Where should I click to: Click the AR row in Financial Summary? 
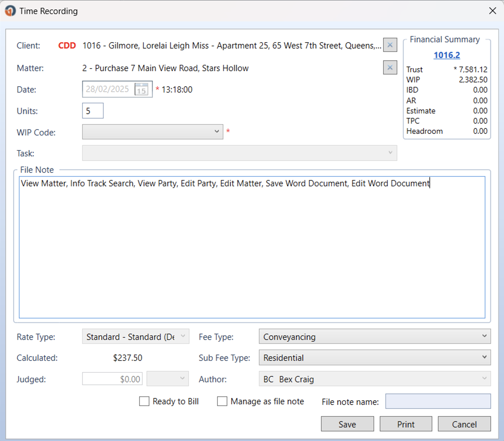[x=447, y=101]
